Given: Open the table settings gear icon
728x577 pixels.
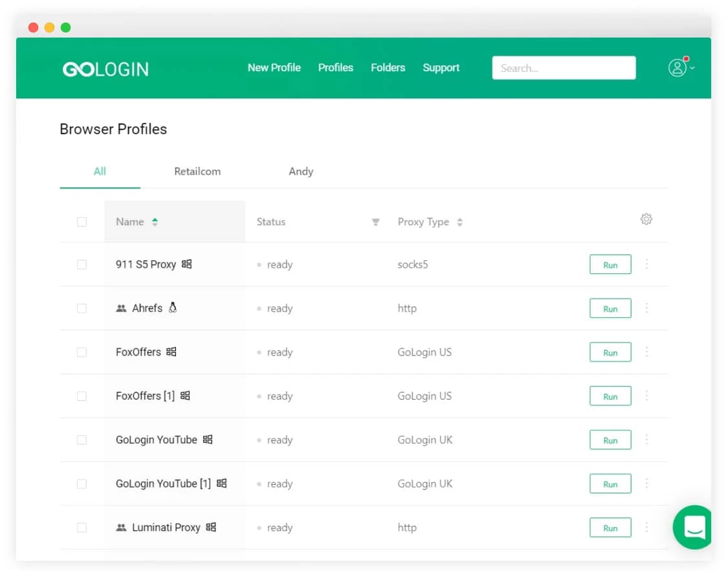Looking at the screenshot, I should [646, 219].
